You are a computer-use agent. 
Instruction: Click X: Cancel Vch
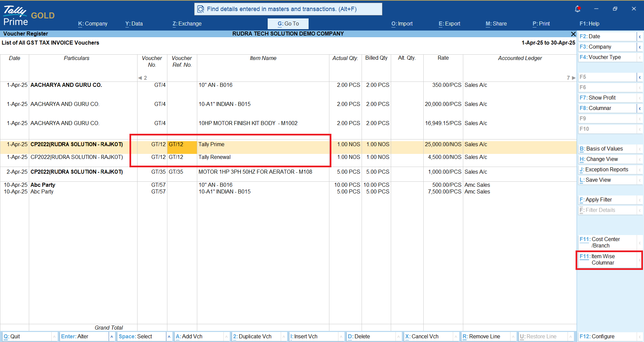point(428,337)
